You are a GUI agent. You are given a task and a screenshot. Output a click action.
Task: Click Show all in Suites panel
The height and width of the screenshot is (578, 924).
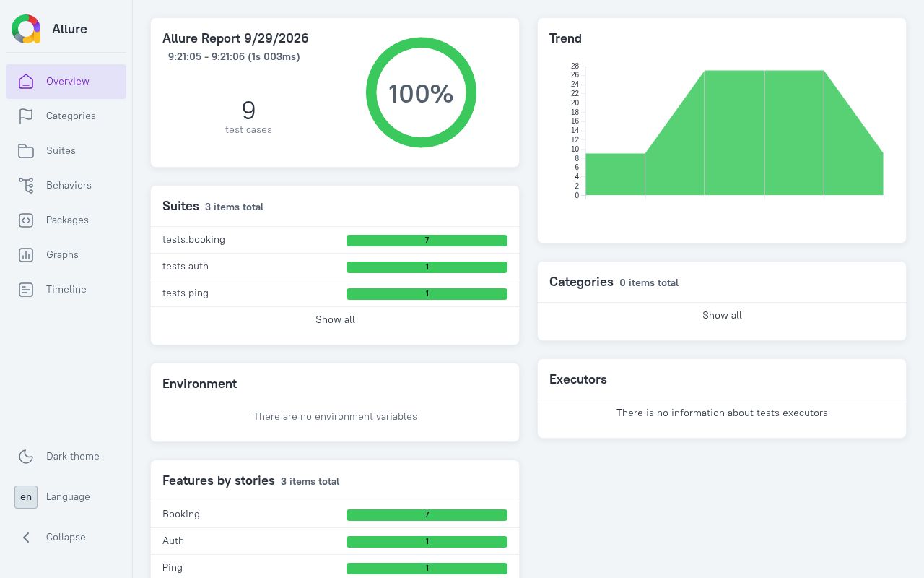(x=335, y=319)
